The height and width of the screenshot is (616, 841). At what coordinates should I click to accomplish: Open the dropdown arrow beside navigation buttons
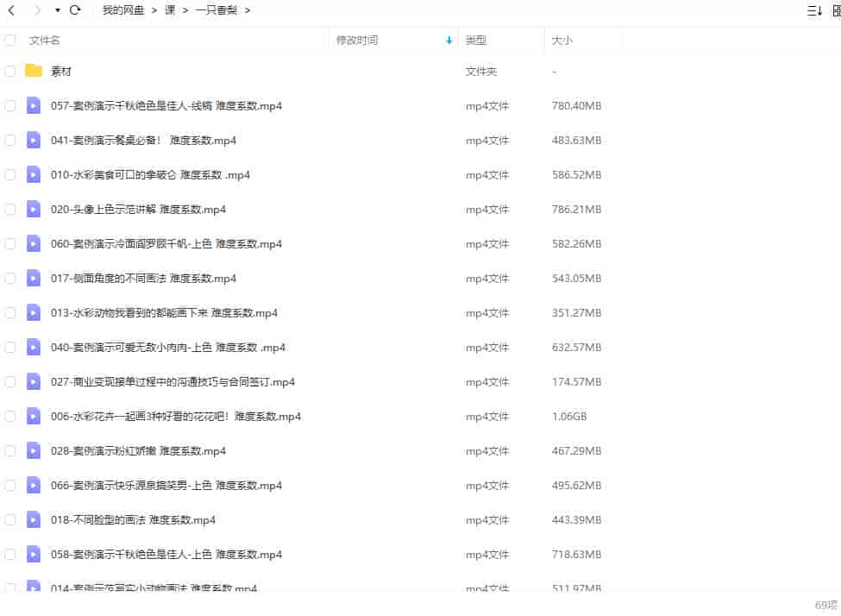tap(57, 10)
